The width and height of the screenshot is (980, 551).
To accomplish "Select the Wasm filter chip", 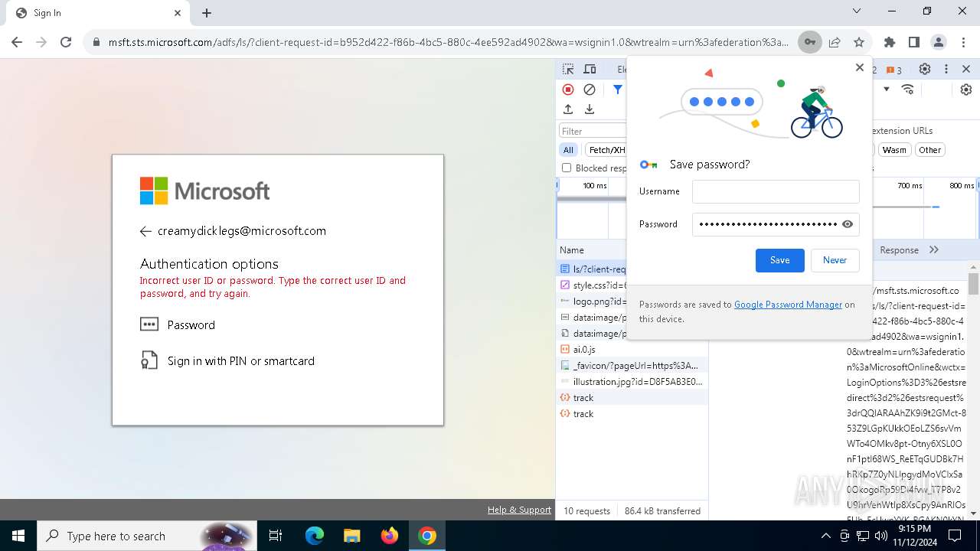I will 894,150.
